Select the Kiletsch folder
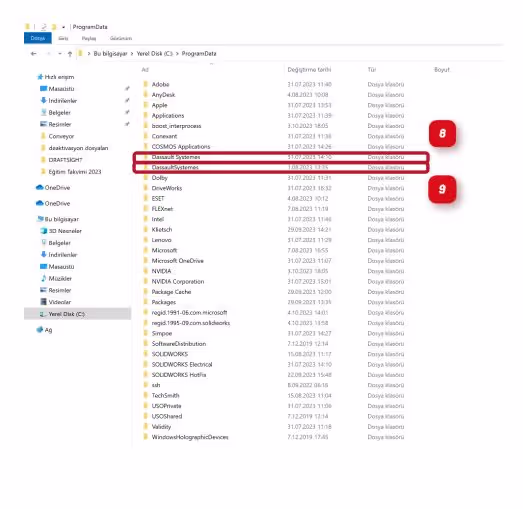 (x=162, y=229)
